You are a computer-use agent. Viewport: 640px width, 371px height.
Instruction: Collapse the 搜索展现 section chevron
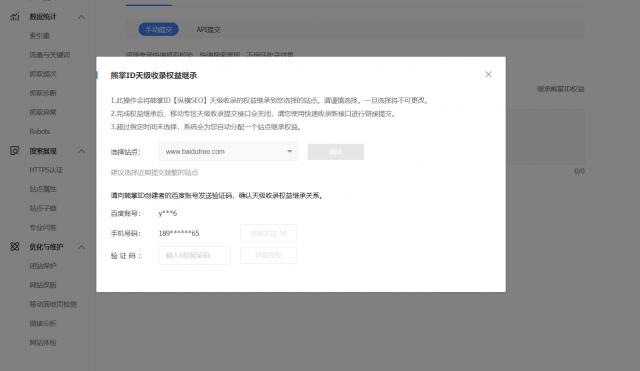(x=81, y=151)
